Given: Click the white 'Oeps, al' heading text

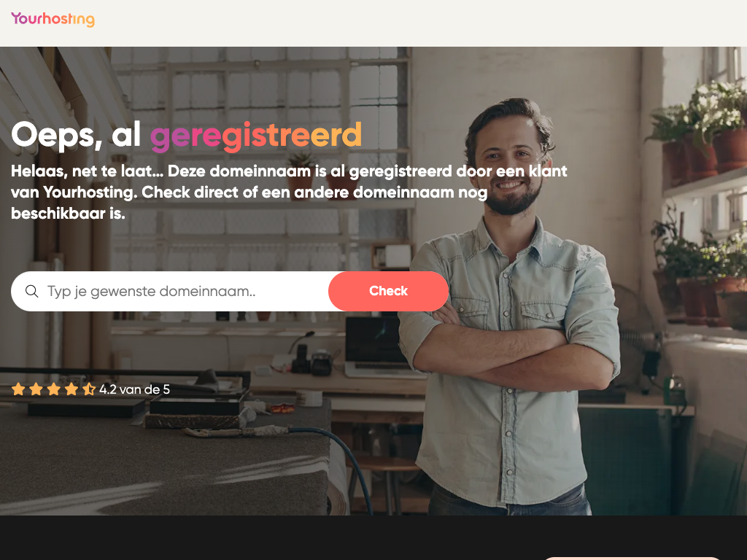Looking at the screenshot, I should [x=76, y=136].
